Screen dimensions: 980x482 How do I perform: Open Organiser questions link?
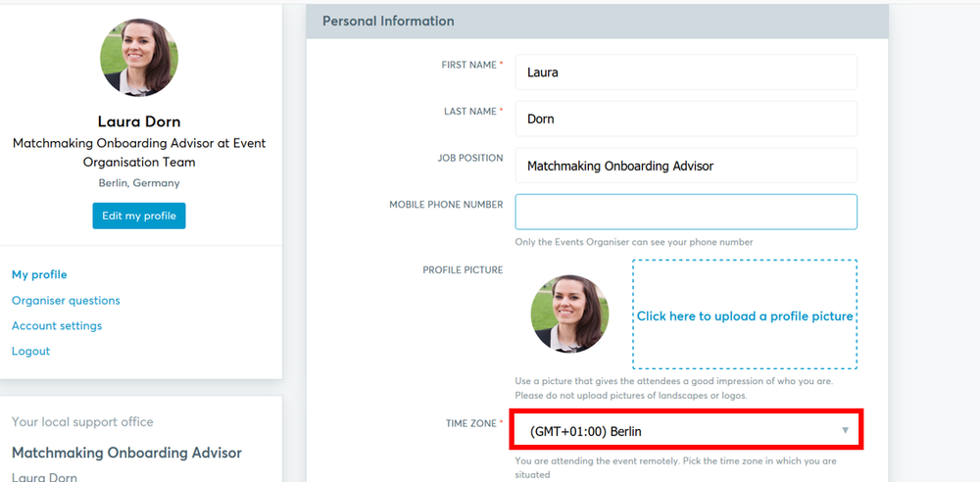point(66,300)
